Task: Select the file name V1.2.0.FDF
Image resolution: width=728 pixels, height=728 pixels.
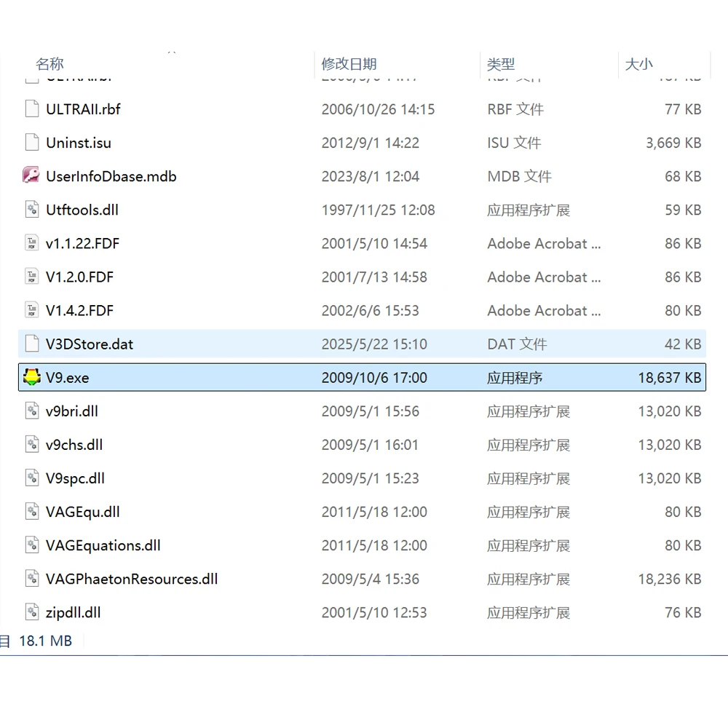Action: pos(79,277)
